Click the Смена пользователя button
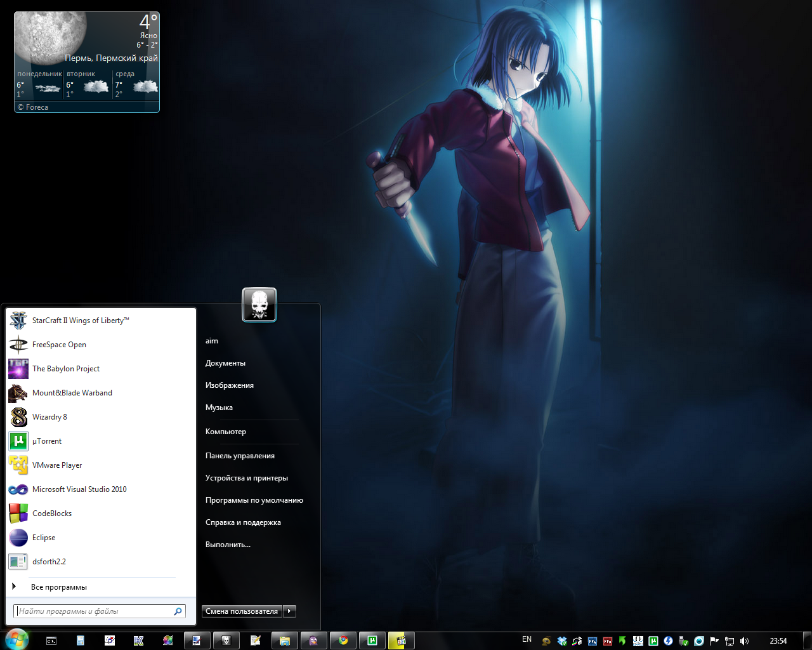812x650 pixels. [x=242, y=611]
